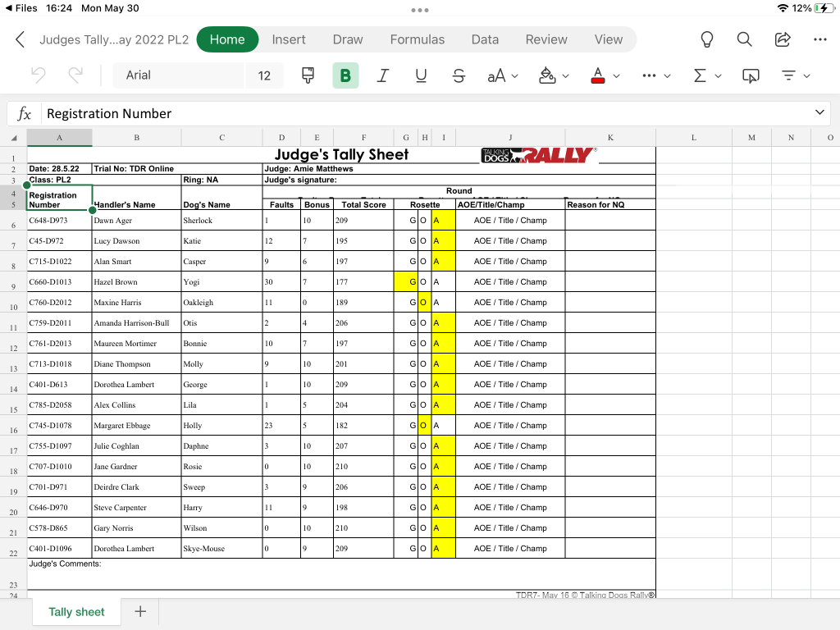This screenshot has height=630, width=840.
Task: Open the Draw tab
Action: click(348, 39)
